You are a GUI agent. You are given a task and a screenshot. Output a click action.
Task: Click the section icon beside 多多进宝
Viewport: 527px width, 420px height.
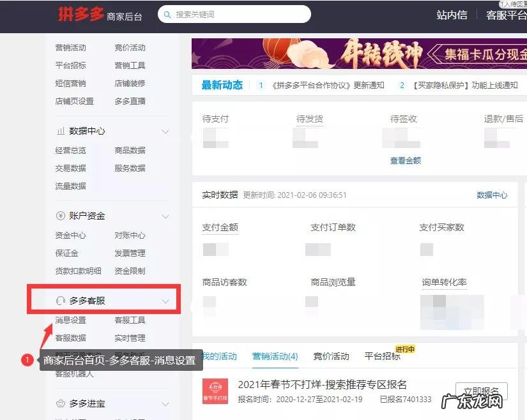(61, 403)
